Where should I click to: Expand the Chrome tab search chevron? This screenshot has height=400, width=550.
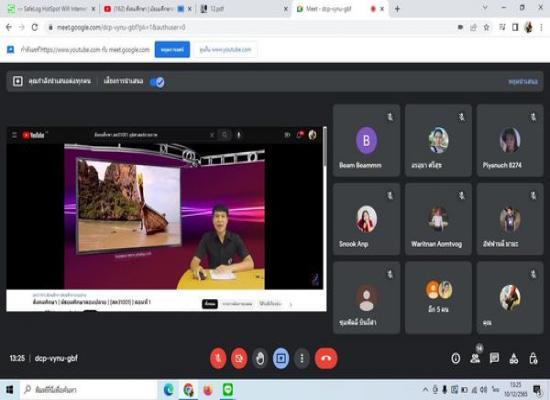[485, 8]
